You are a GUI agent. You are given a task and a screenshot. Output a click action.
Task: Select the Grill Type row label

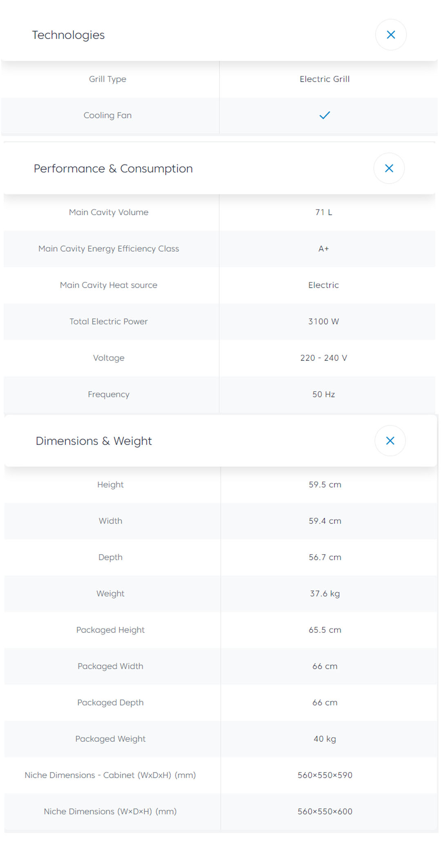click(107, 79)
